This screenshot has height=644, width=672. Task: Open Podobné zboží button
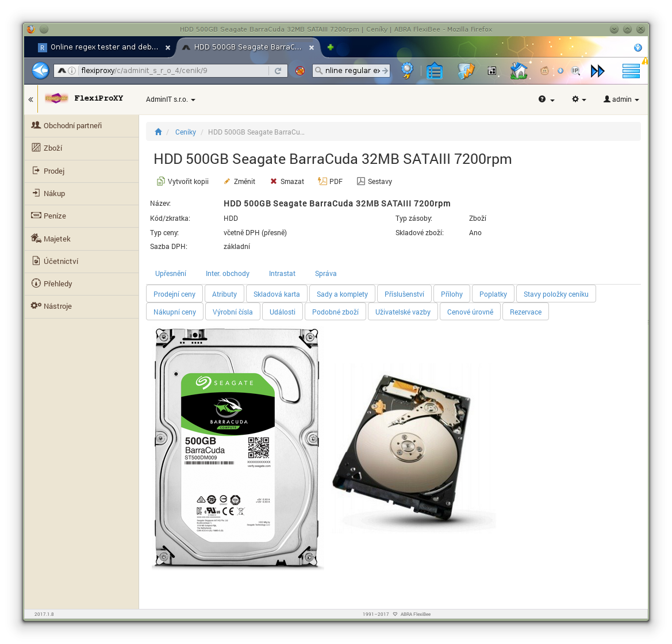[x=335, y=312]
